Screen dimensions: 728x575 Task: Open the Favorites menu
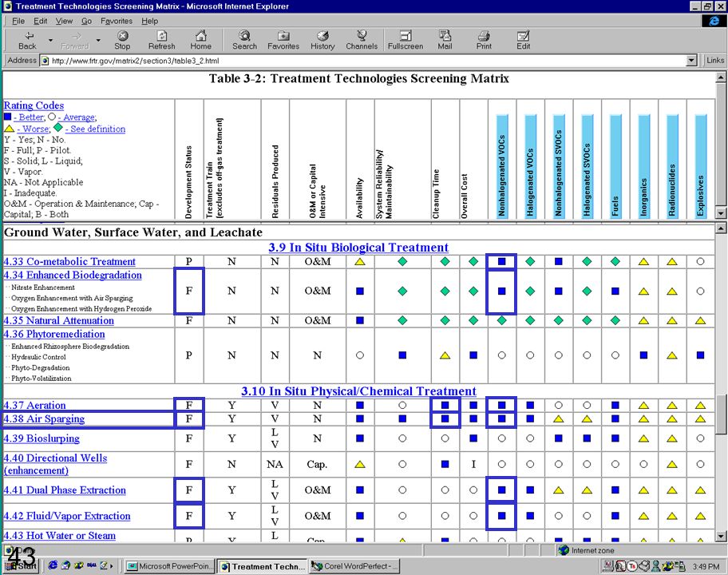tap(117, 21)
